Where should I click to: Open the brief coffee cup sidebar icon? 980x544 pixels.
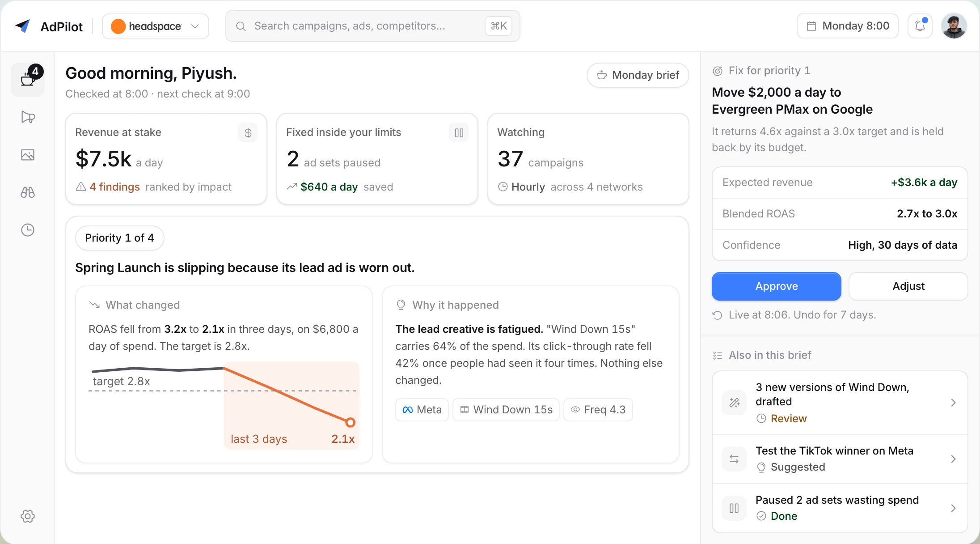tap(28, 80)
